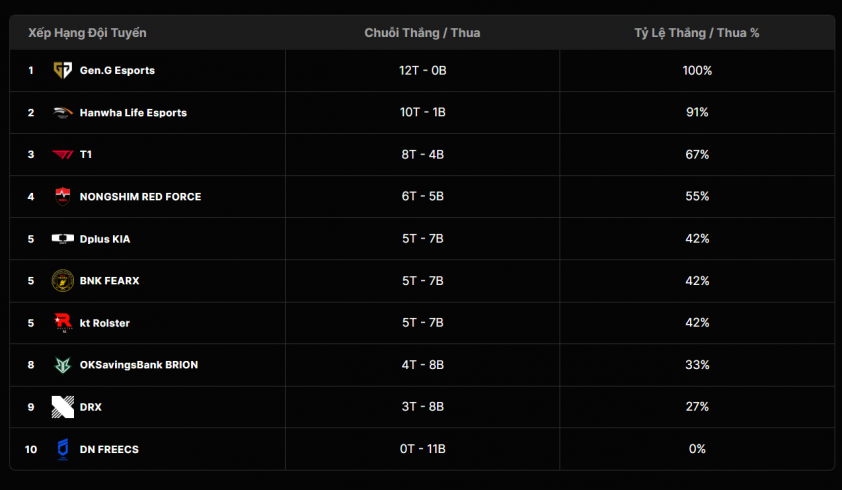Open OKSavingsBank BRION team name

coord(139,365)
